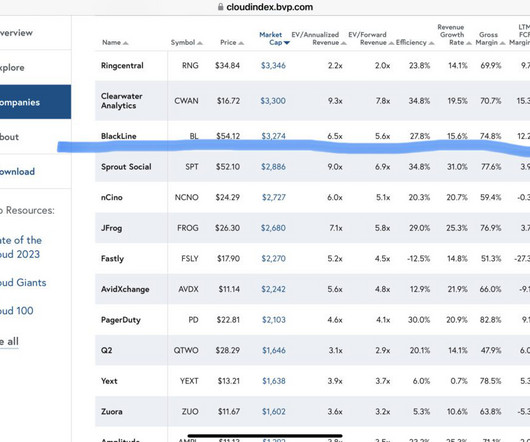Grab the horizontal scrollbar at table bottom
This screenshot has height=442, width=530.
click(265, 436)
